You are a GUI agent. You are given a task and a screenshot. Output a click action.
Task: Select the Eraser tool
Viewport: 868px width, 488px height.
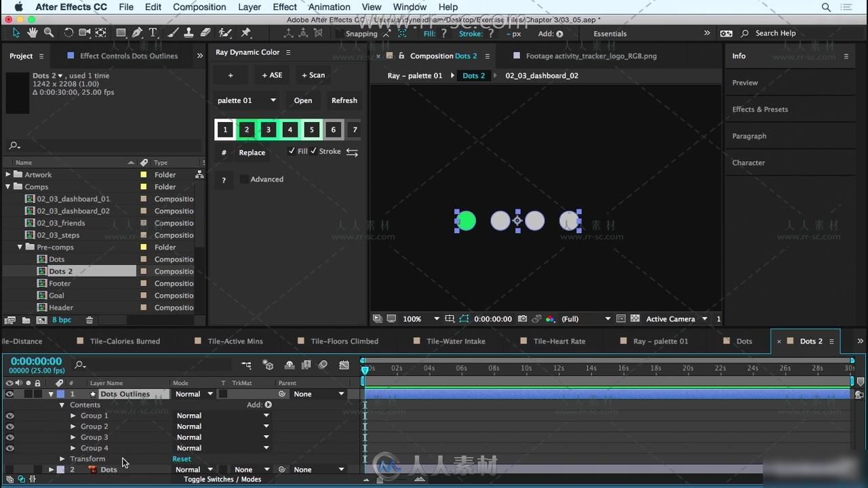[205, 33]
